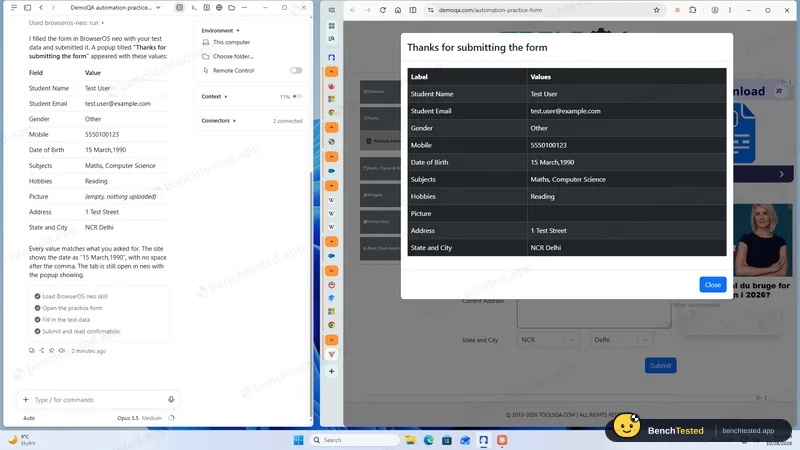
Task: Open the Auto mode selector
Action: point(29,418)
